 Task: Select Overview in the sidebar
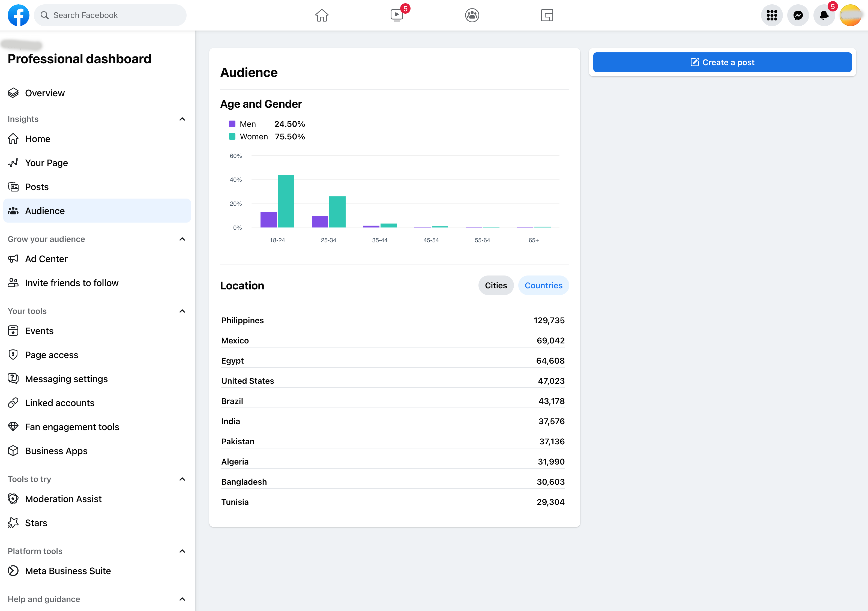point(45,93)
